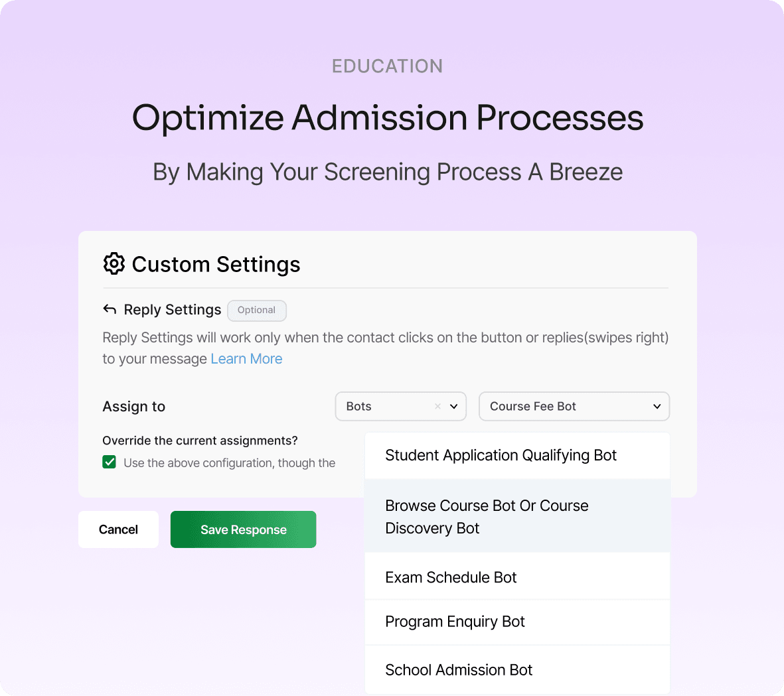Click the Reply Settings heading
The width and height of the screenshot is (784, 696).
click(x=171, y=309)
